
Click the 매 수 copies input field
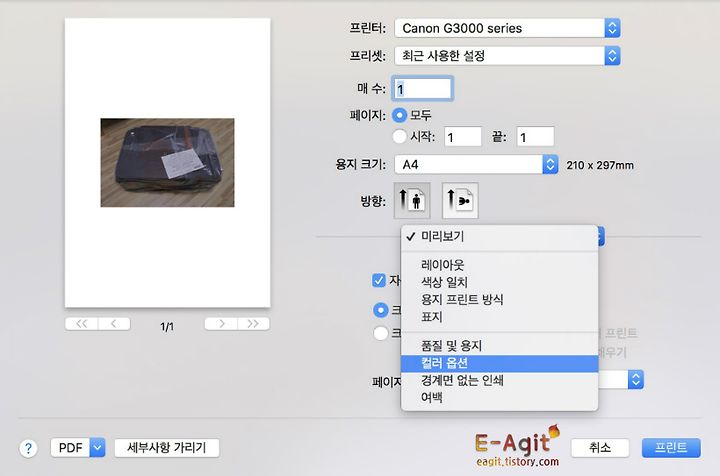[x=422, y=89]
